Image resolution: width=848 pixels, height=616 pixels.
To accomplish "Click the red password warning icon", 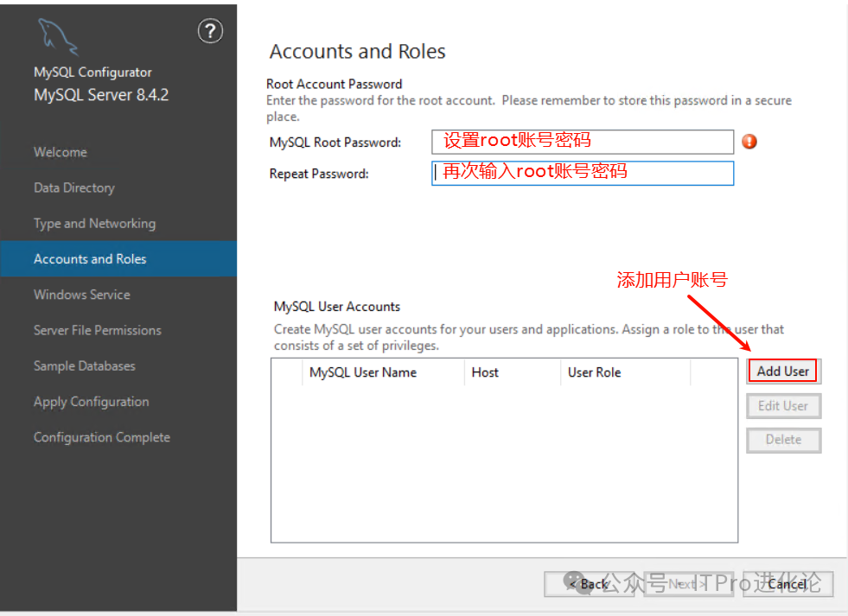I will click(x=749, y=142).
